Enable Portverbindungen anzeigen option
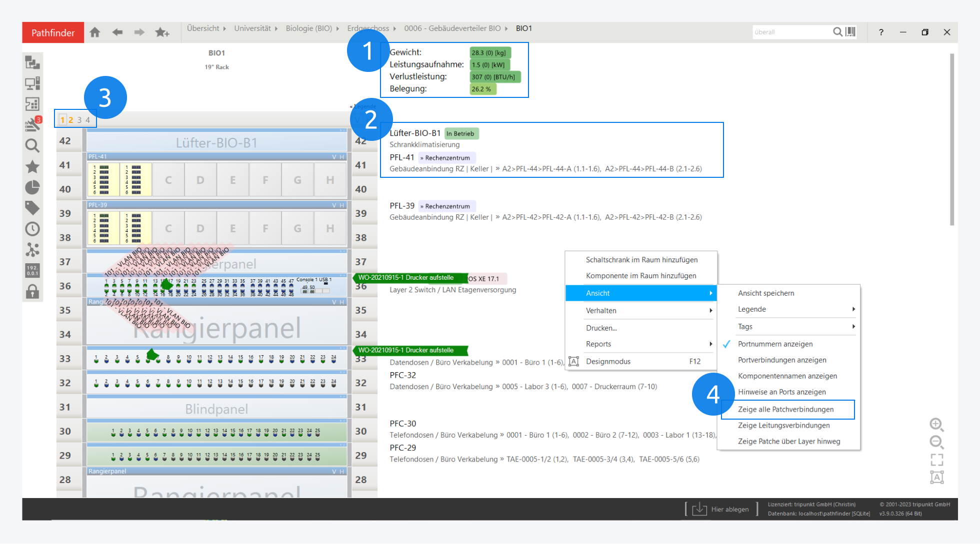Viewport: 980px width, 544px height. click(782, 360)
